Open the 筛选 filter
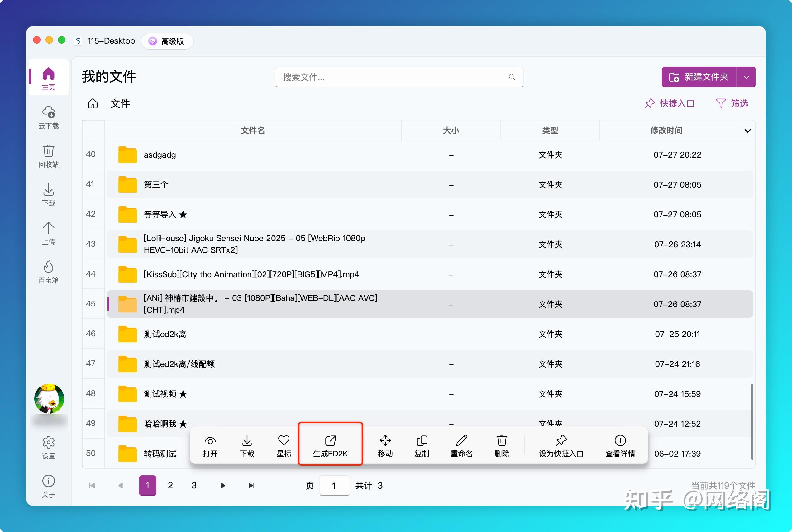Image resolution: width=792 pixels, height=532 pixels. pos(732,103)
